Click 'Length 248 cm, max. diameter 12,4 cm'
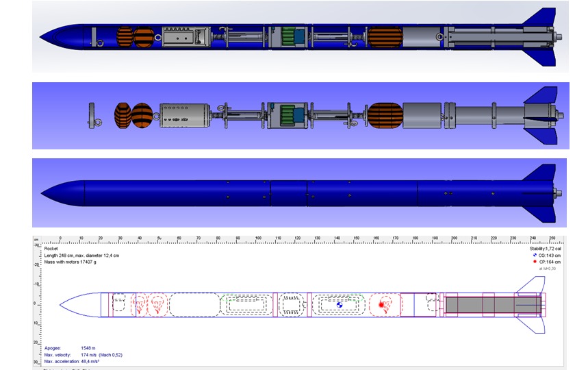This screenshot has height=370, width=588. 81,255
